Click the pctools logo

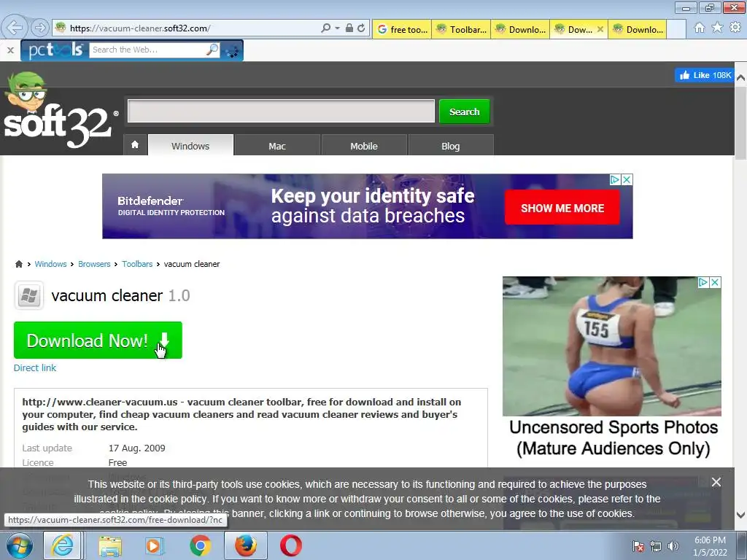[55, 50]
